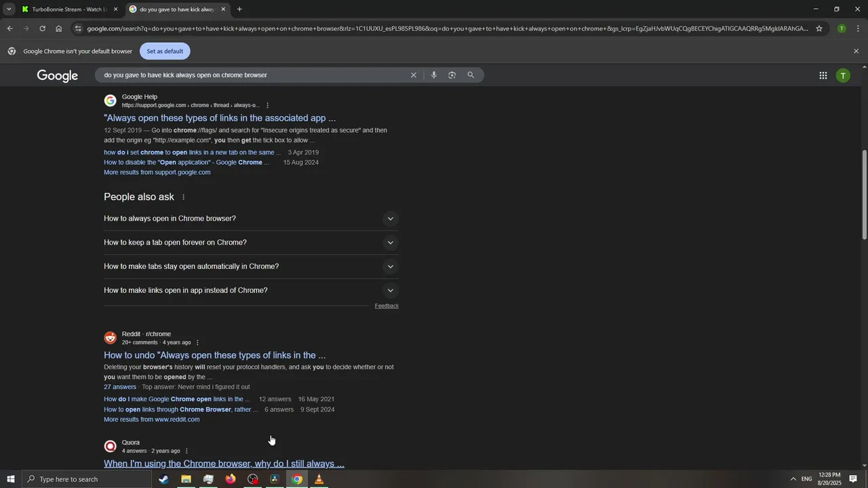Open "How to open links through Chrome Browser" sublink
868x488 pixels.
pyautogui.click(x=181, y=409)
